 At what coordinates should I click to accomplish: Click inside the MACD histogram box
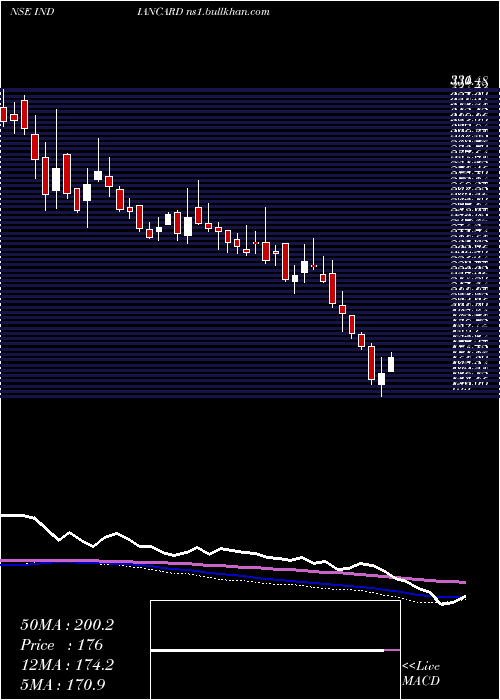pos(275,650)
